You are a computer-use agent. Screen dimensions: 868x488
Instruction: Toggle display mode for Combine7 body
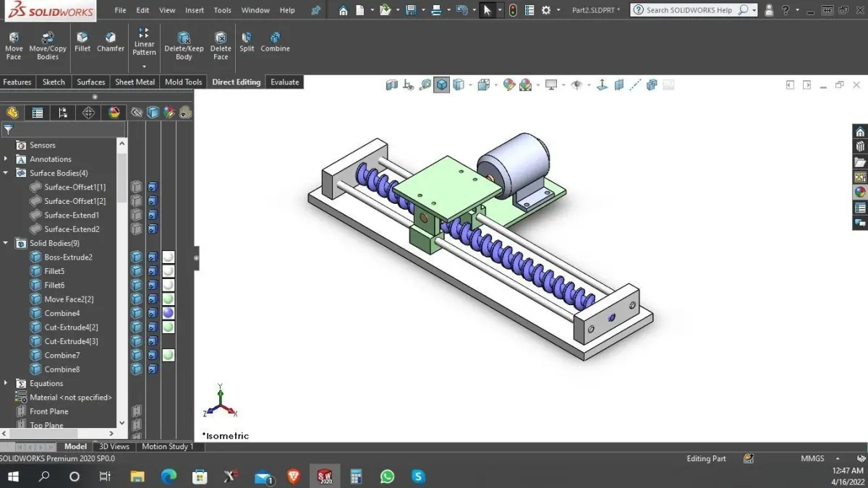click(x=153, y=355)
